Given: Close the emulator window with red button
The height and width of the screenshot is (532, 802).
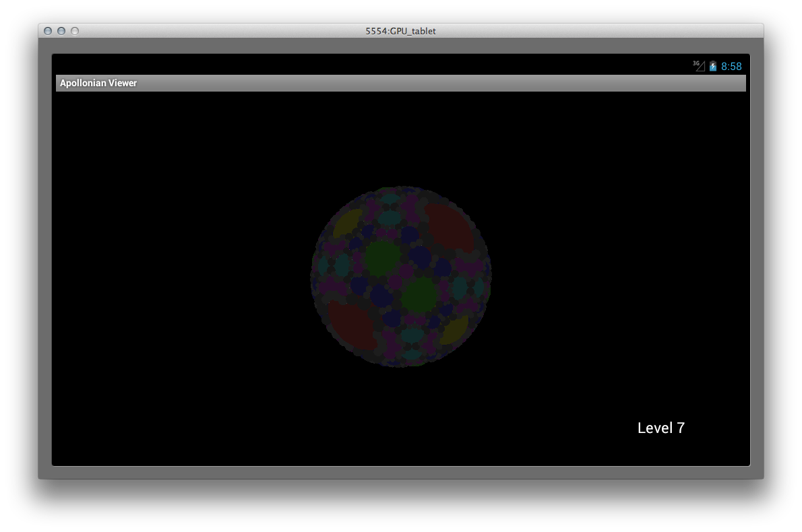Looking at the screenshot, I should tap(48, 31).
